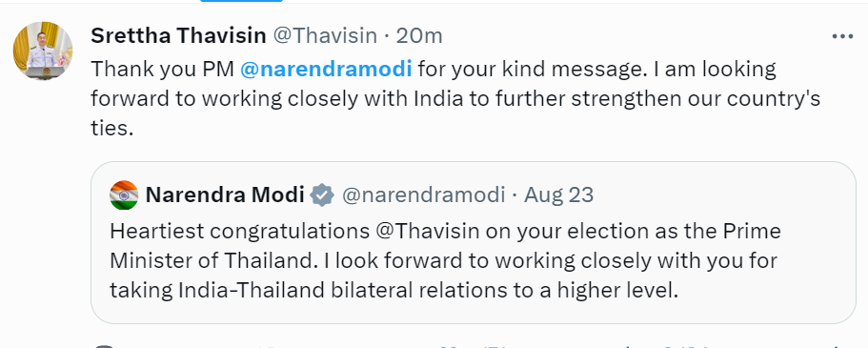Select the blue active tab indicator at top

(241, 1)
